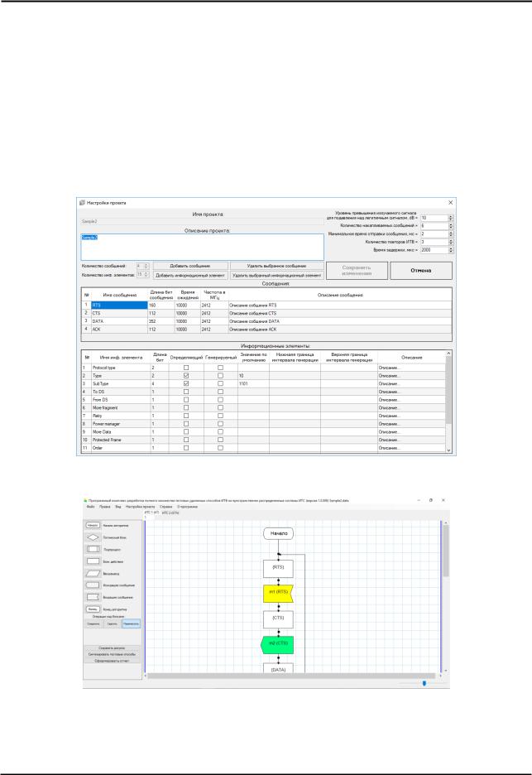Enable 'Генерируемый' checkbox for Retry row
The width and height of the screenshot is (532, 775).
tap(220, 416)
